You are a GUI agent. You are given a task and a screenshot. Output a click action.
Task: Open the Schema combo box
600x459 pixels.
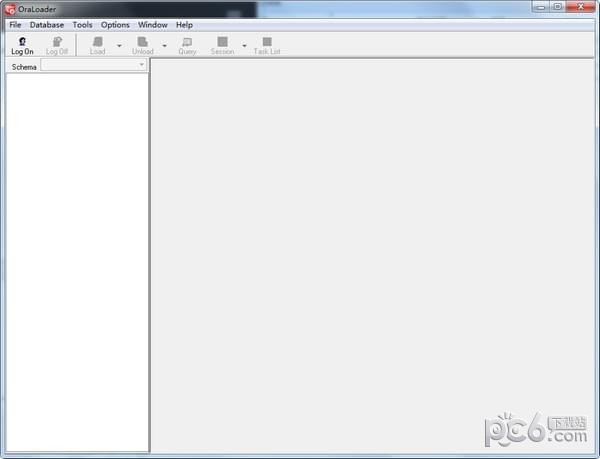pos(94,66)
